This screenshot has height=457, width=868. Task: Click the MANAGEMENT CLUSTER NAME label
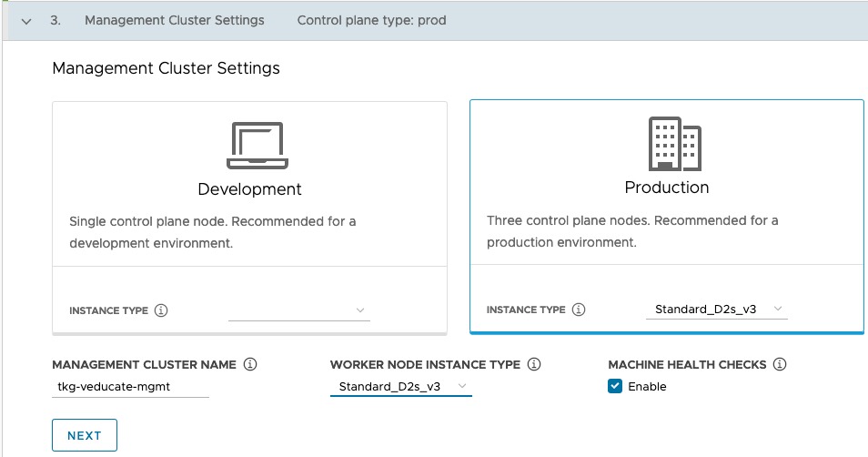pos(144,364)
